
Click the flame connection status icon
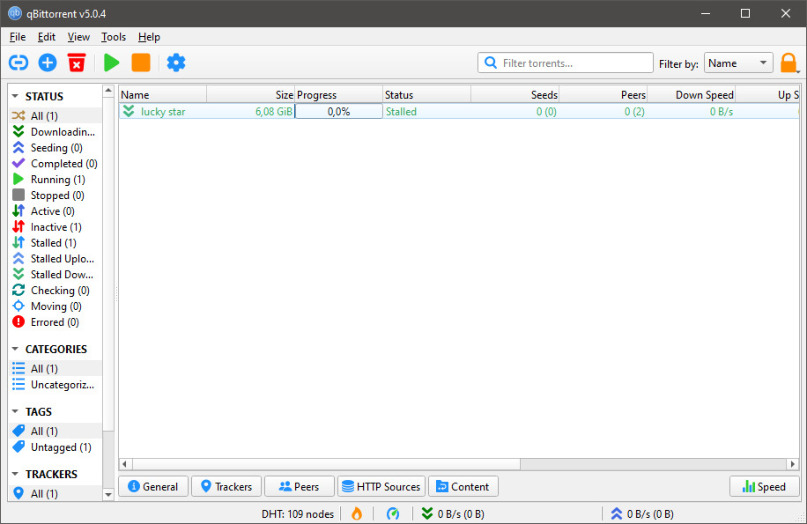(x=356, y=513)
